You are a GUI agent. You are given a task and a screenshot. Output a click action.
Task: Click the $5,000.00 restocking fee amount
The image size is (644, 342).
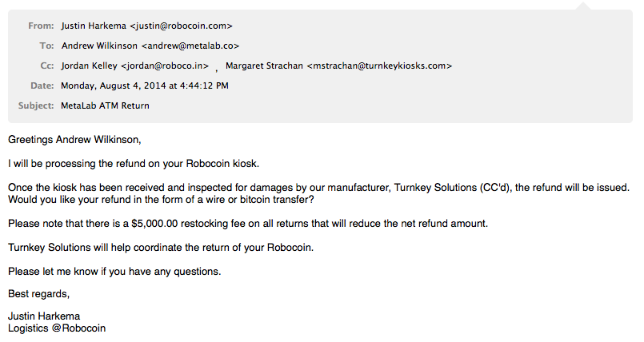pos(155,224)
